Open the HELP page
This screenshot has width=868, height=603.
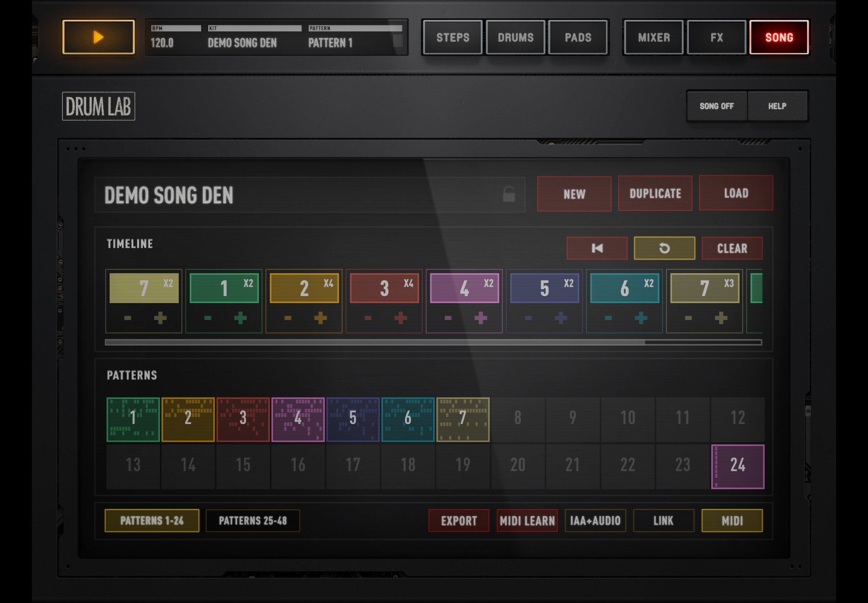point(777,106)
